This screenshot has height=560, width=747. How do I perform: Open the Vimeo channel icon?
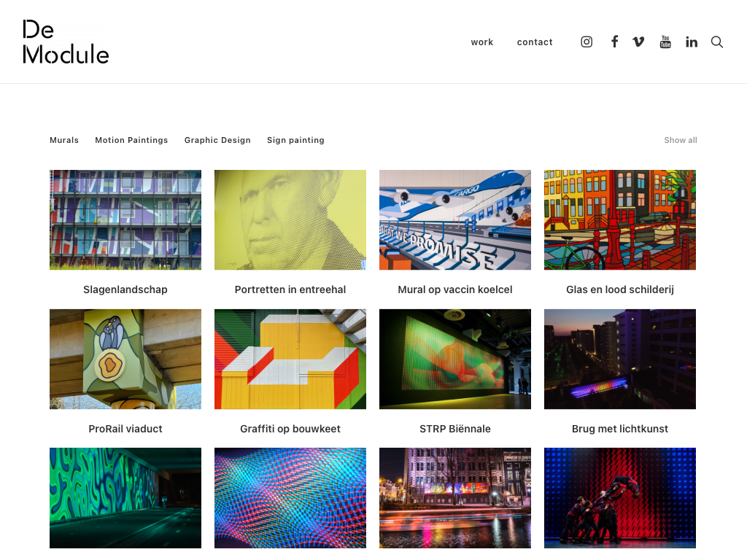638,42
